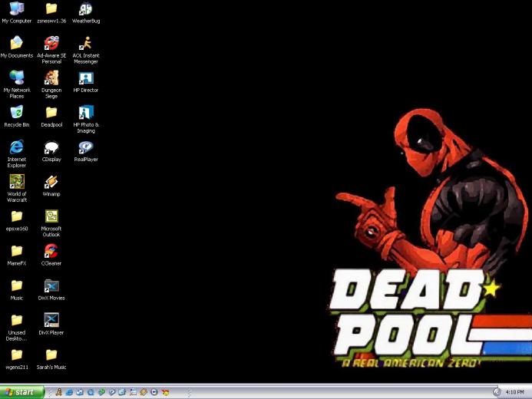Launch the Dungeon Siege shortcut
532x399 pixels.
[x=51, y=84]
